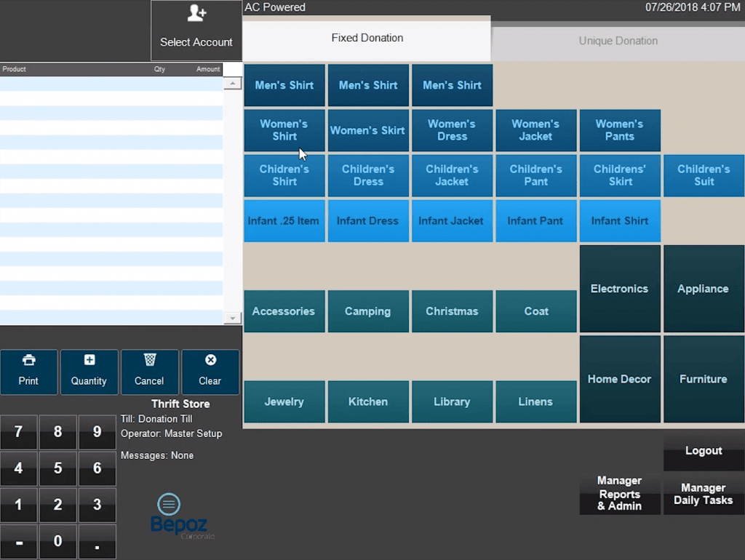Open Manager Daily Tasks
Viewport: 745px width, 560px height.
703,494
